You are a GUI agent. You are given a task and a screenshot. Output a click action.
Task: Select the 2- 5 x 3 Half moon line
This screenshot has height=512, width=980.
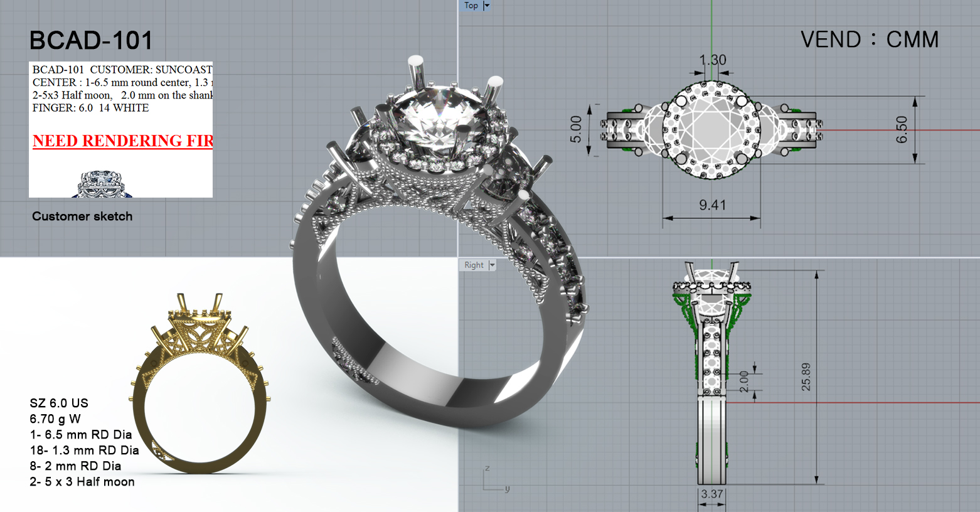(82, 482)
